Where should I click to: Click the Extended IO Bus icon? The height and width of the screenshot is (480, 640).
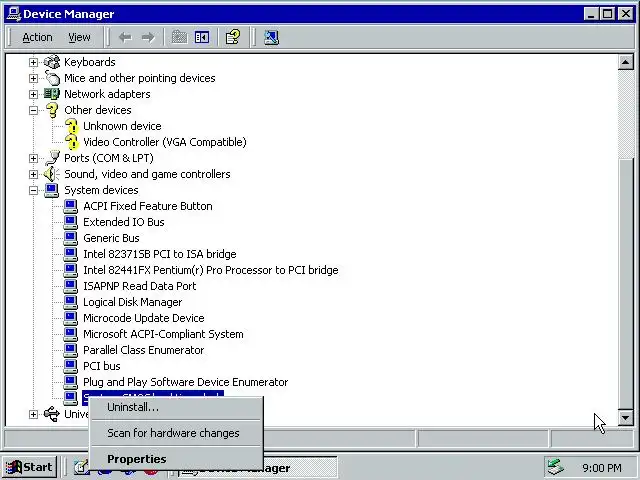pos(71,222)
